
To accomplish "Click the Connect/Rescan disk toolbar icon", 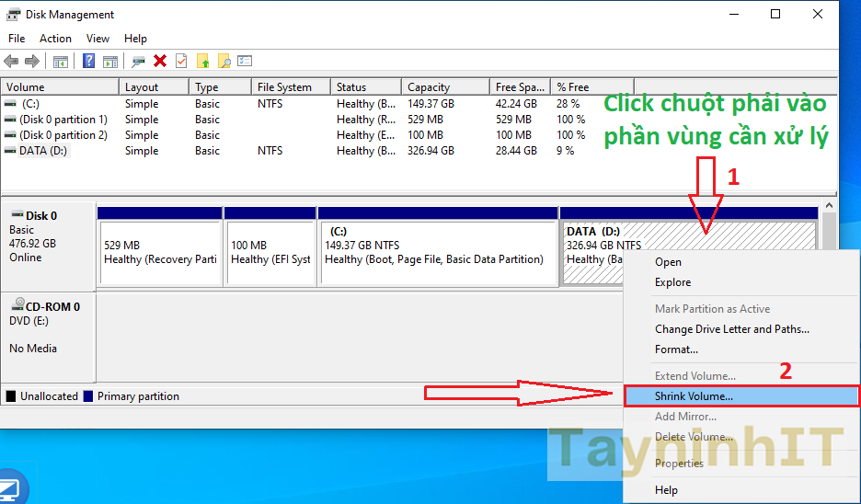I will (139, 62).
